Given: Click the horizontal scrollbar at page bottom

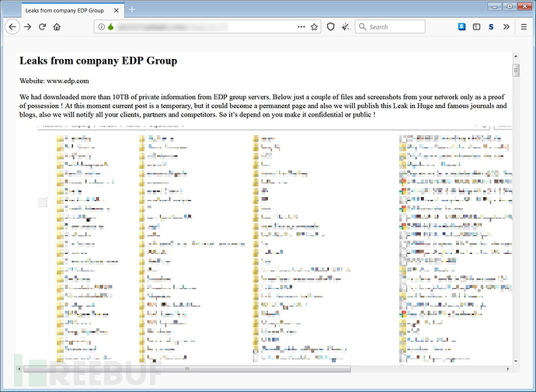Looking at the screenshot, I should (x=186, y=369).
